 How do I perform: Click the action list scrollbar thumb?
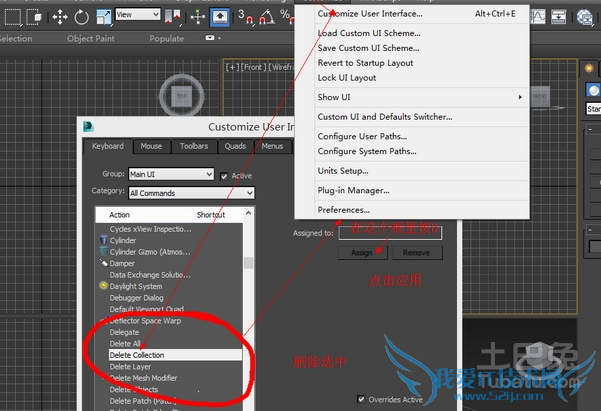click(x=248, y=263)
